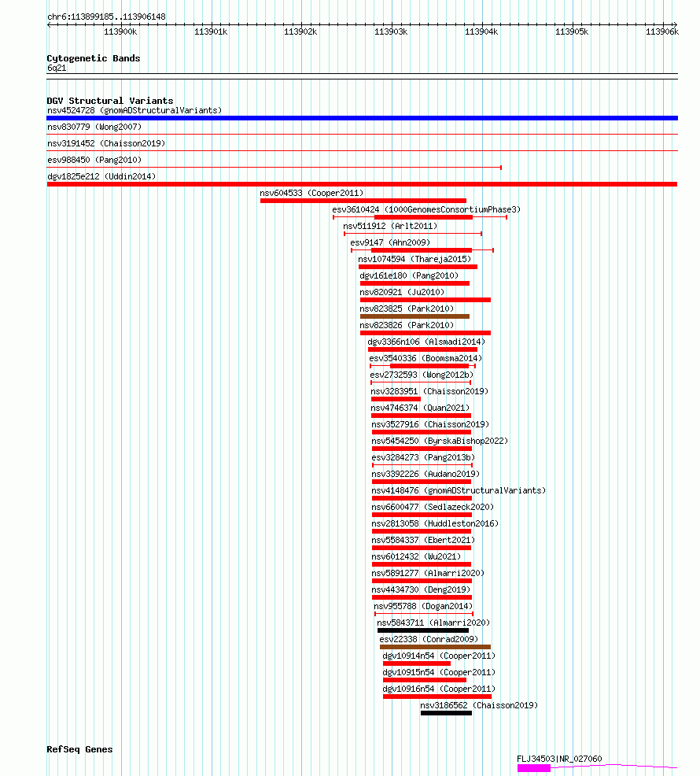Click nsv604533 (Cooper2011) variant label
This screenshot has width=700, height=776.
pyautogui.click(x=311, y=193)
